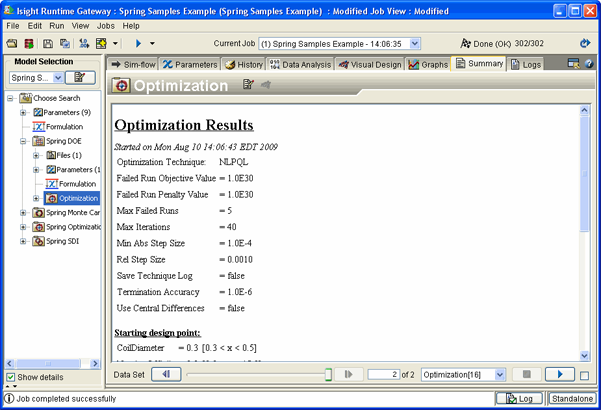Switch to the History tab
Image resolution: width=601 pixels, height=410 pixels.
pos(244,64)
